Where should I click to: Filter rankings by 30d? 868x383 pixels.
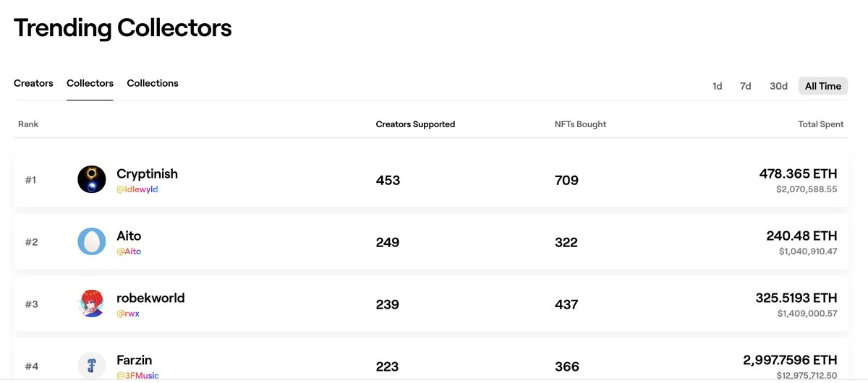click(778, 86)
